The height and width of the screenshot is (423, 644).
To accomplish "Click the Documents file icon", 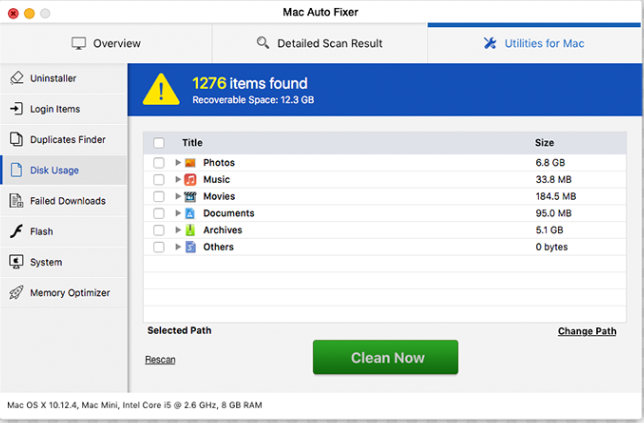I will point(190,213).
